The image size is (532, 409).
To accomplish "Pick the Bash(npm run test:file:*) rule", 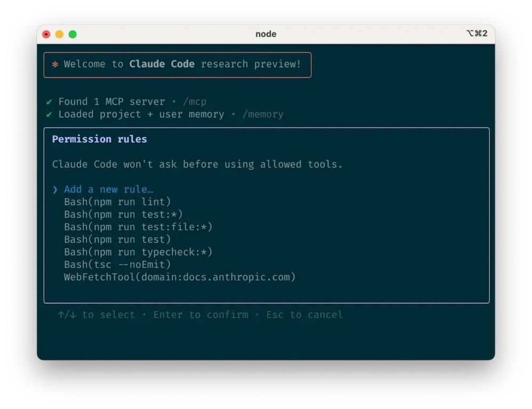I will [138, 227].
